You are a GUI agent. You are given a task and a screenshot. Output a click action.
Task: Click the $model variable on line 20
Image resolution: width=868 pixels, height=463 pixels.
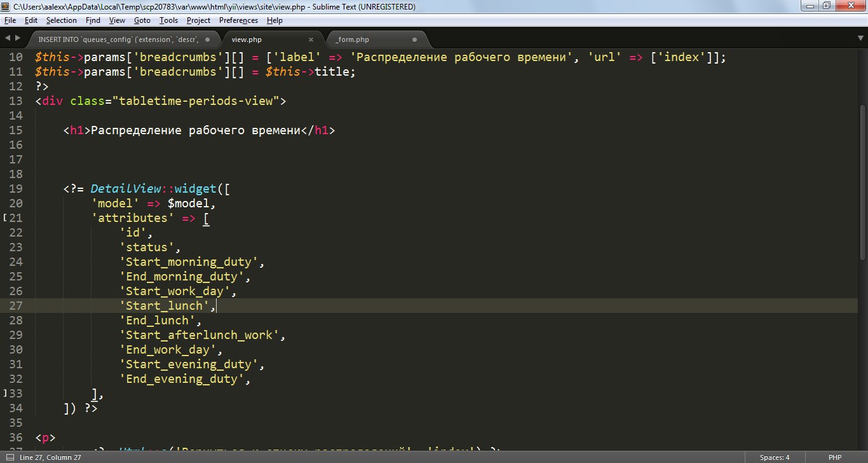click(188, 204)
